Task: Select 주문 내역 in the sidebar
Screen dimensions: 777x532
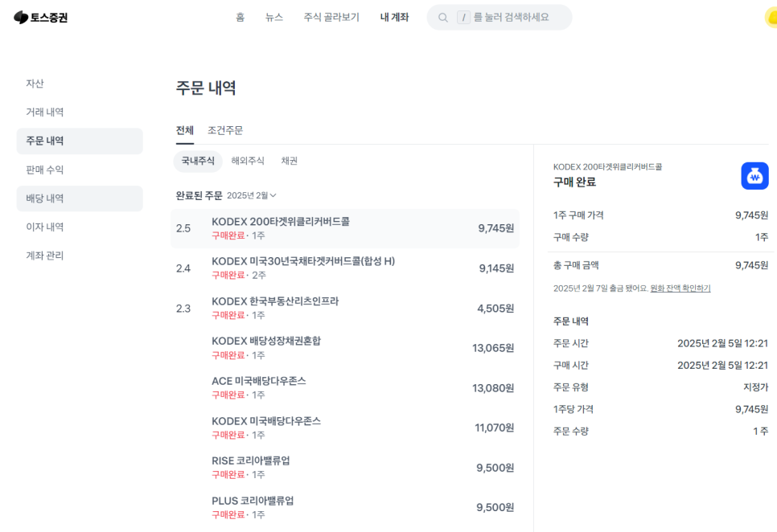Action: [x=80, y=141]
